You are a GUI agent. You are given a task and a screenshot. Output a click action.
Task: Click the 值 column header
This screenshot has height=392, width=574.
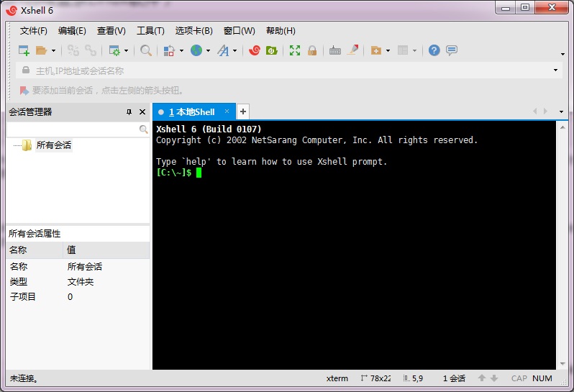(106, 250)
